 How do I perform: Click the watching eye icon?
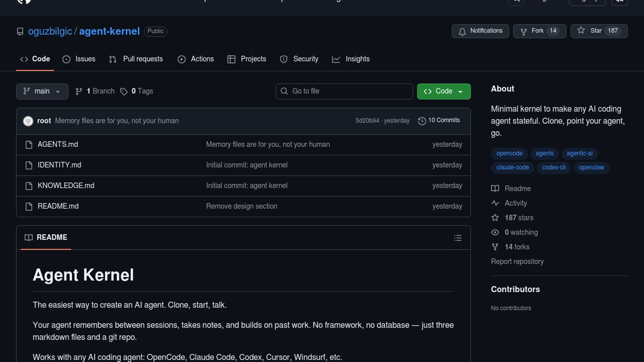click(495, 232)
